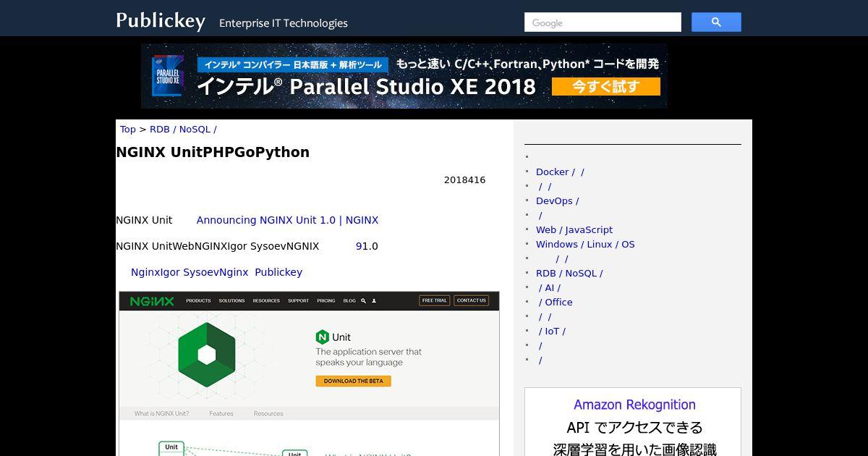868x456 pixels.
Task: Open the Office sidebar category link
Action: [x=556, y=303]
